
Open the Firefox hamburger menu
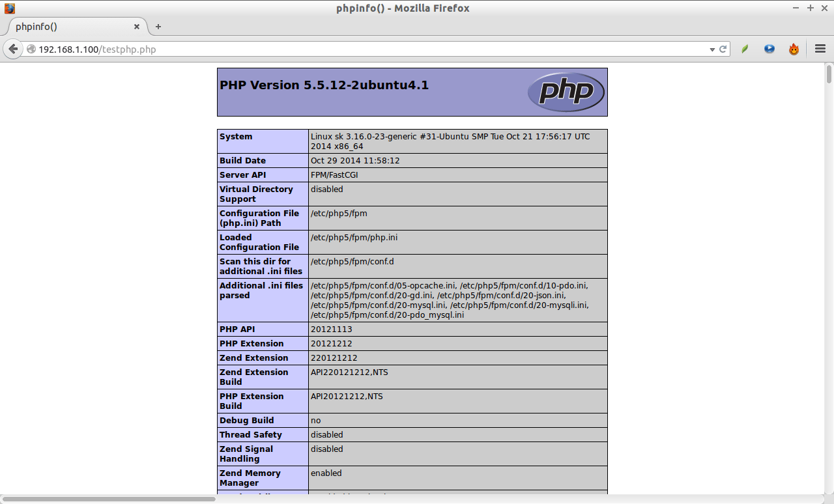tap(820, 49)
